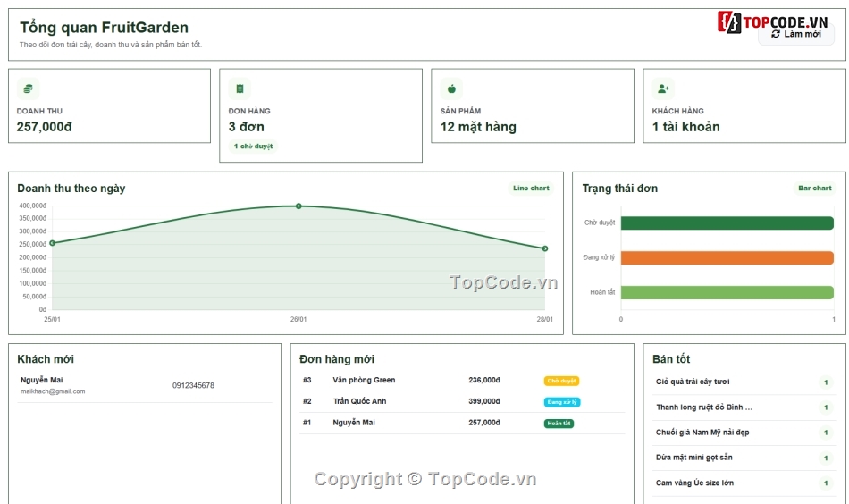The width and height of the screenshot is (849, 504).
Task: Click the 'Bán tốt' heading
Action: pos(671,359)
